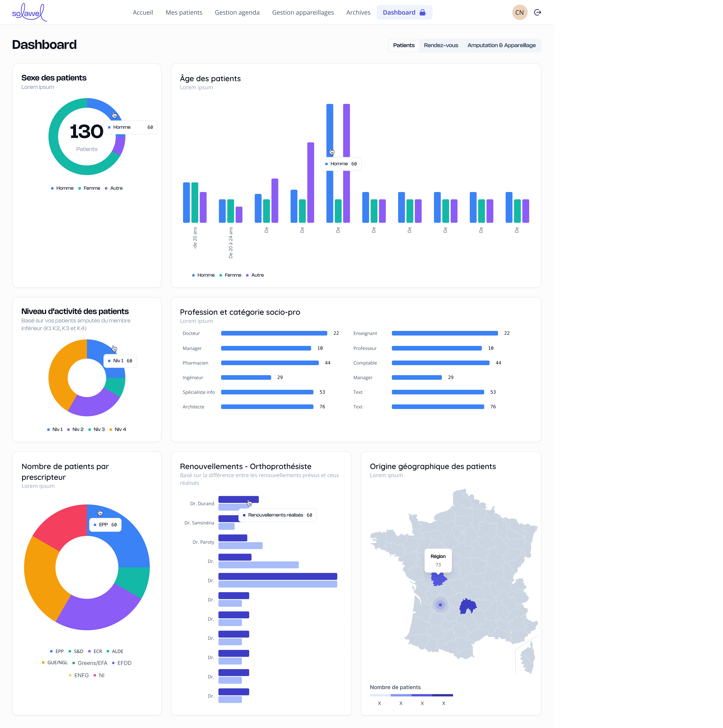Viewport: 723px width, 728px height.
Task: Switch to Amputation & Appareillage tab
Action: click(x=502, y=45)
